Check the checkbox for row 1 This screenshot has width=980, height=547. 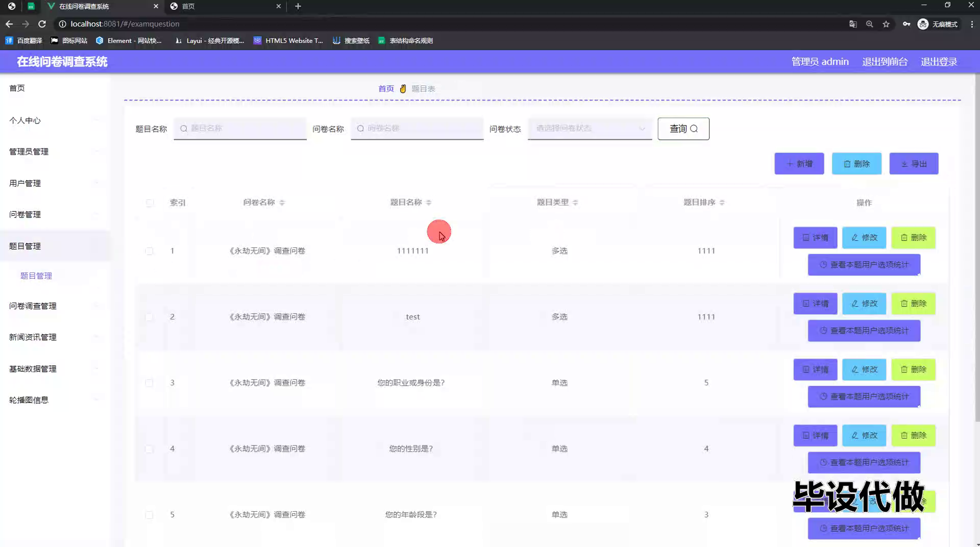[149, 251]
